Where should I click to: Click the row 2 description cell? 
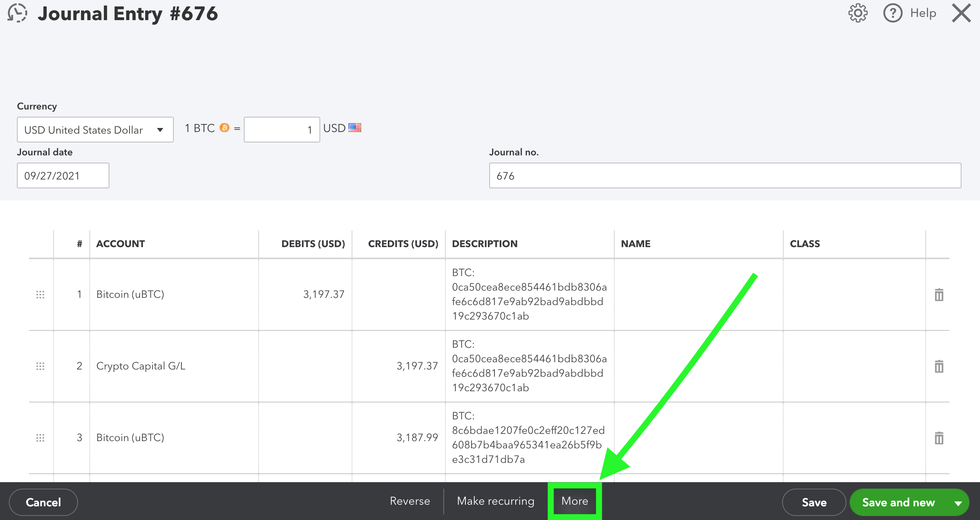point(530,366)
